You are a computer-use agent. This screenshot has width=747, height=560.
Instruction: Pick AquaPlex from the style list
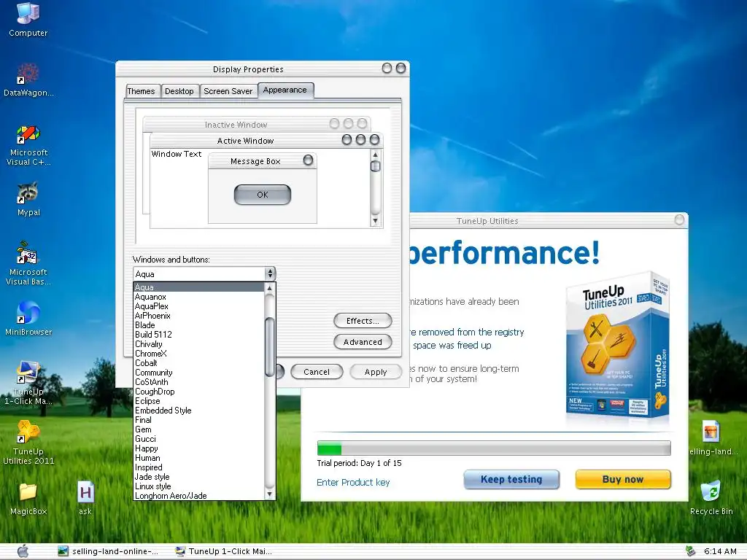pyautogui.click(x=198, y=306)
